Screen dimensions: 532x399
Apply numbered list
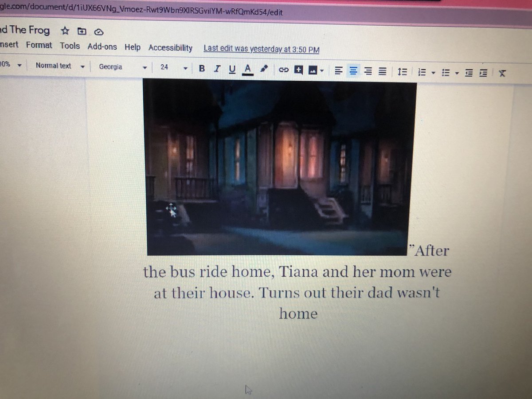coord(422,72)
